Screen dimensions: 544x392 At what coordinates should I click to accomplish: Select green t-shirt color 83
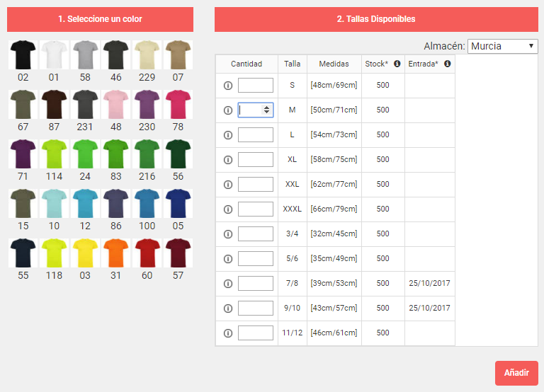[116, 154]
